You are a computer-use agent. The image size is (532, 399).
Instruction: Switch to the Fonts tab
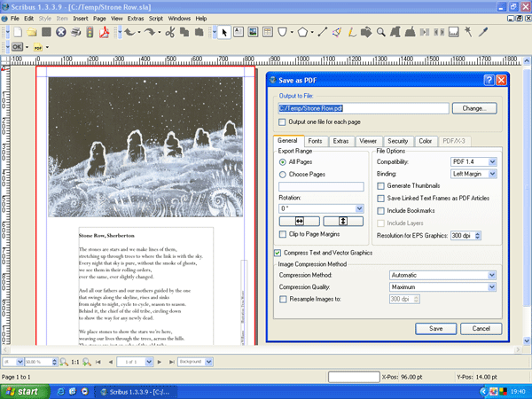click(315, 141)
